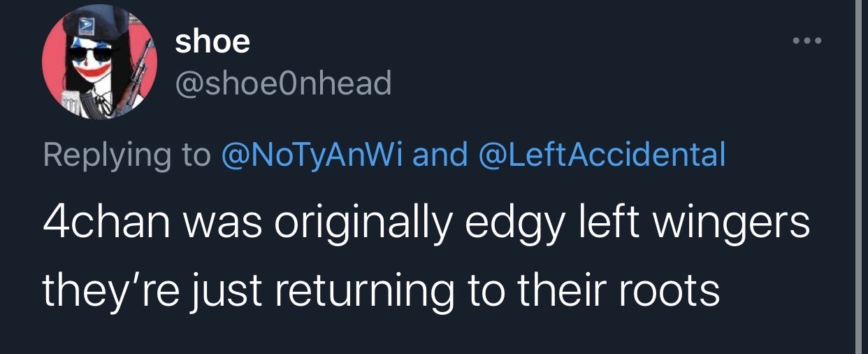Click the "Replying to" label text
This screenshot has height=354, width=868.
[126, 155]
